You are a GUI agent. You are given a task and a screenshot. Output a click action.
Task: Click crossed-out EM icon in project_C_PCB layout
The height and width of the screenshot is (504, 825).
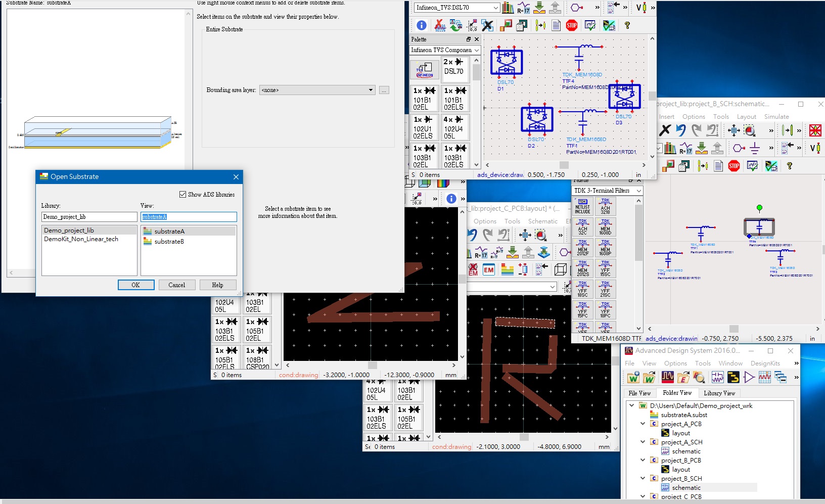pos(473,270)
